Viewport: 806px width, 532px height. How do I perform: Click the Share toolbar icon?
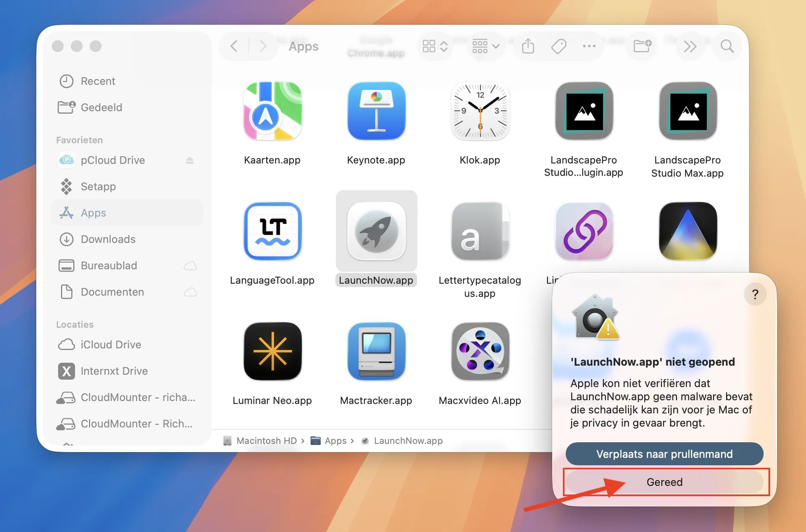tap(528, 46)
